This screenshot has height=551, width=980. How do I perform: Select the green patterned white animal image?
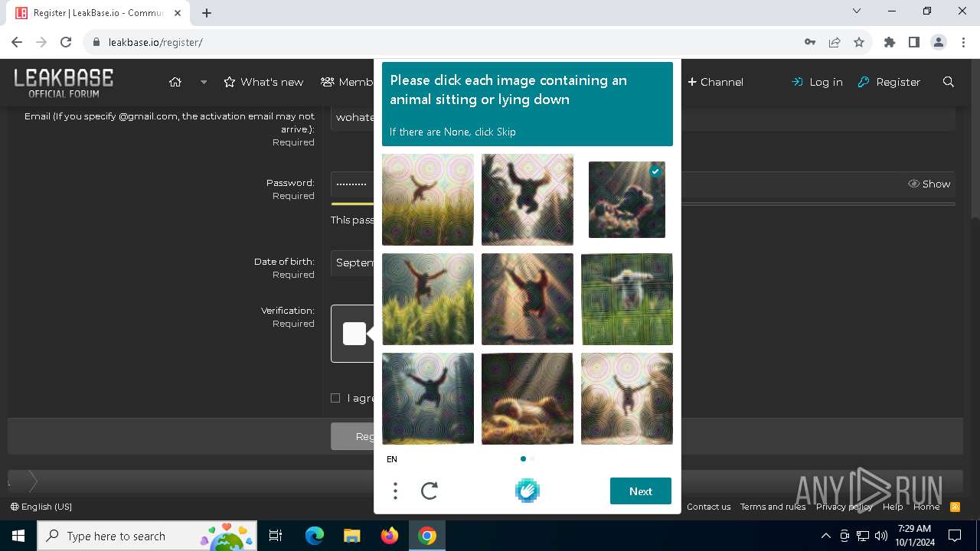[x=627, y=299]
